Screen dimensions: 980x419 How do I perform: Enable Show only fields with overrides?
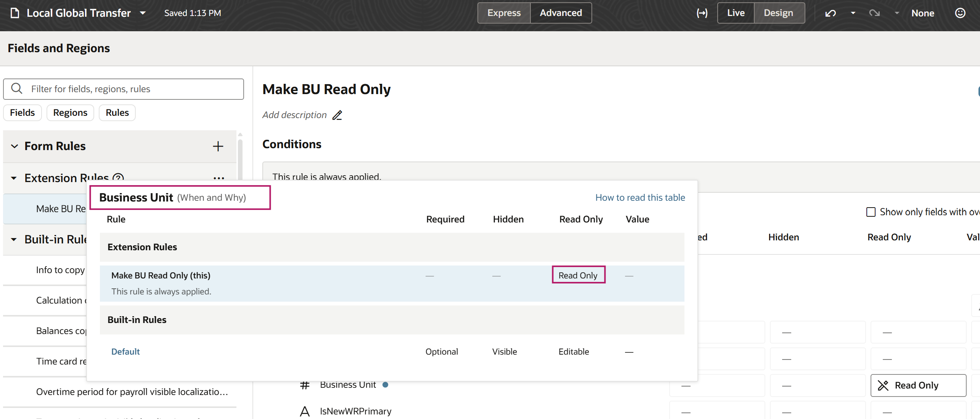pyautogui.click(x=871, y=212)
